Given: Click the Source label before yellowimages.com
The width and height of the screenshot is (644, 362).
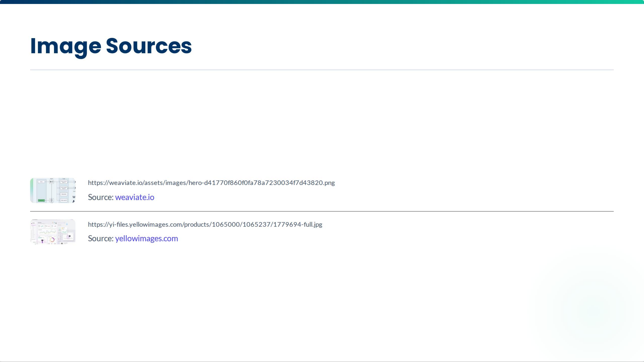Looking at the screenshot, I should pos(100,239).
